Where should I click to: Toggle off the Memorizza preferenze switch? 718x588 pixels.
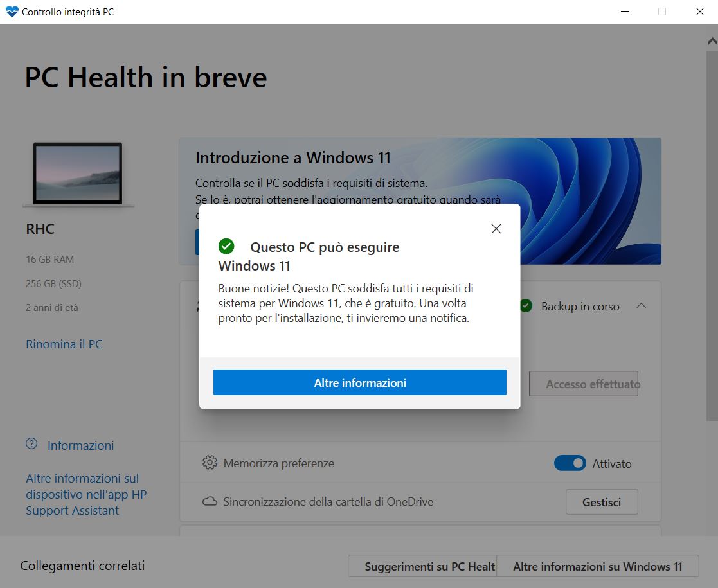pos(570,463)
